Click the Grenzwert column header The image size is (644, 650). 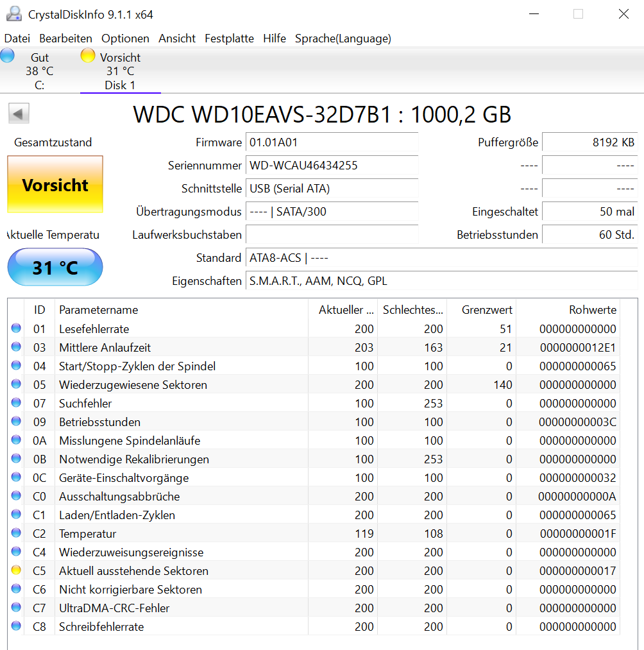[482, 310]
